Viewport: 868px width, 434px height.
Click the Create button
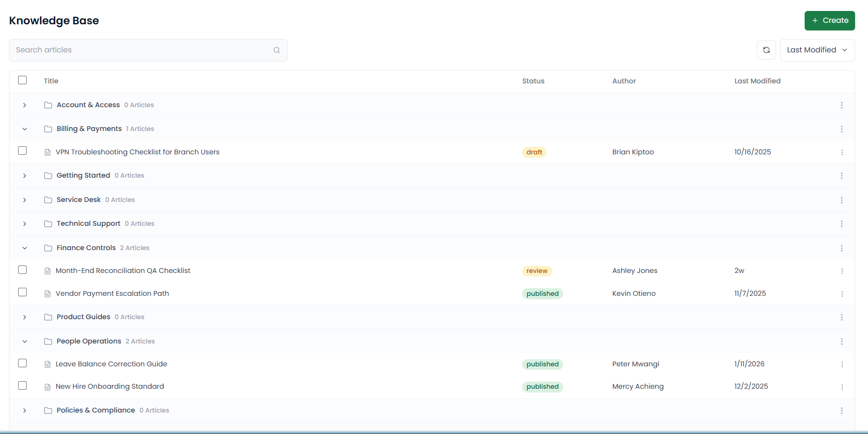coord(829,20)
